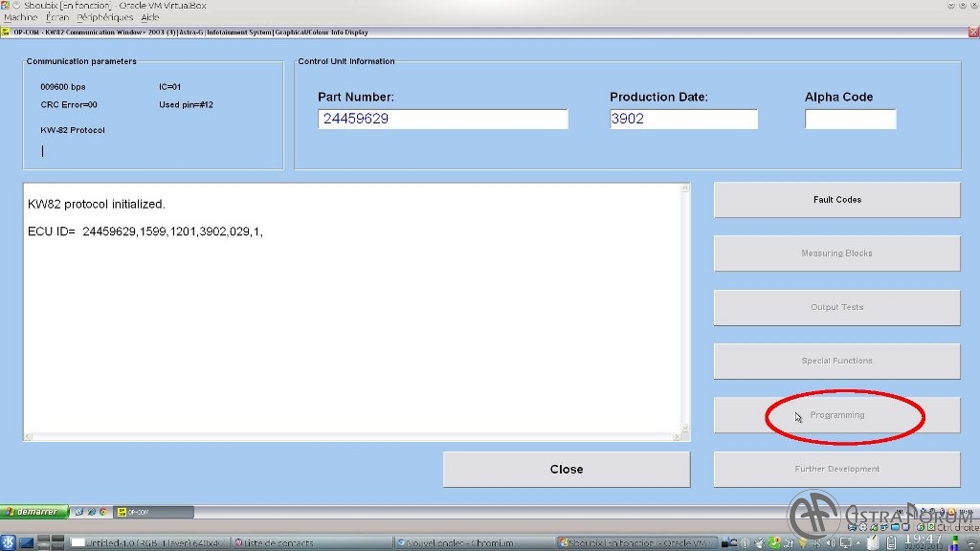This screenshot has width=980, height=551.
Task: Click the log area horizontal scrollbar
Action: [353, 436]
